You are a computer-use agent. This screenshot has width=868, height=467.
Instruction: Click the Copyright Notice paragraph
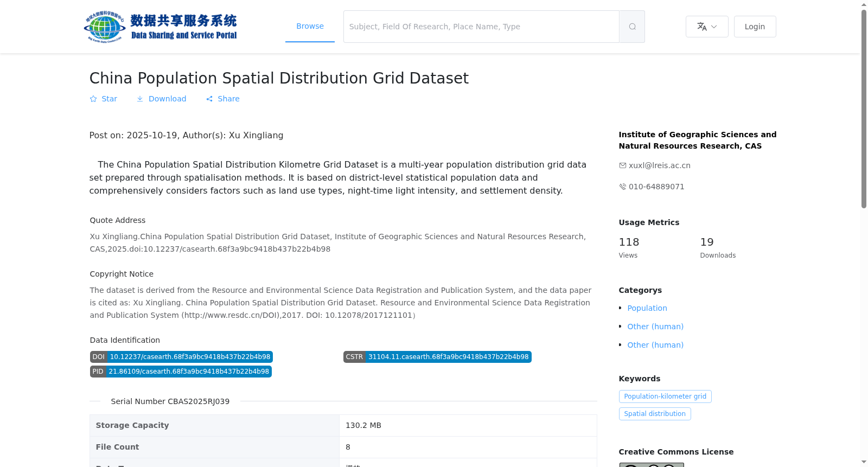[x=341, y=303]
